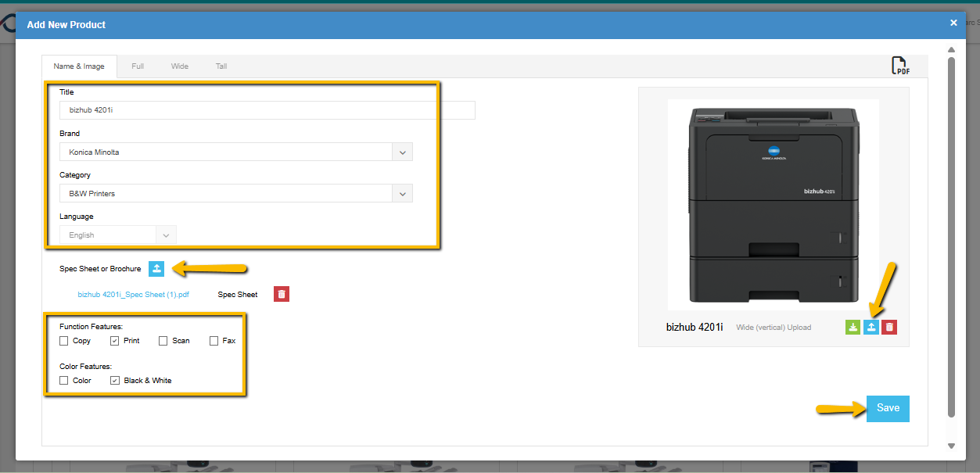Switch to the Tall tab
Image resolution: width=980 pixels, height=473 pixels.
(221, 66)
